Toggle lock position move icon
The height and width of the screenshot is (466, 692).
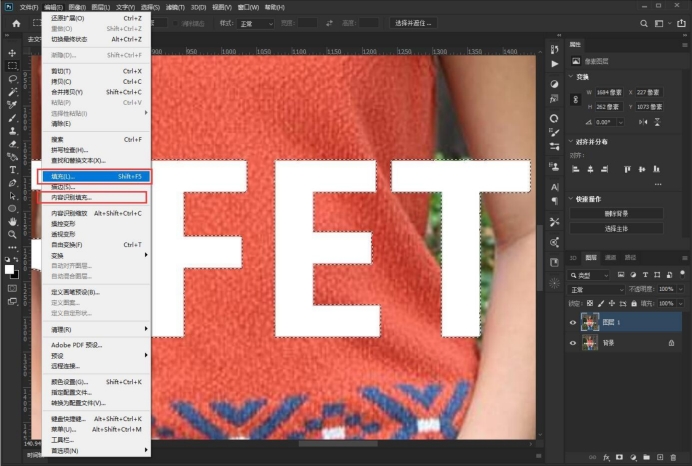tap(612, 303)
